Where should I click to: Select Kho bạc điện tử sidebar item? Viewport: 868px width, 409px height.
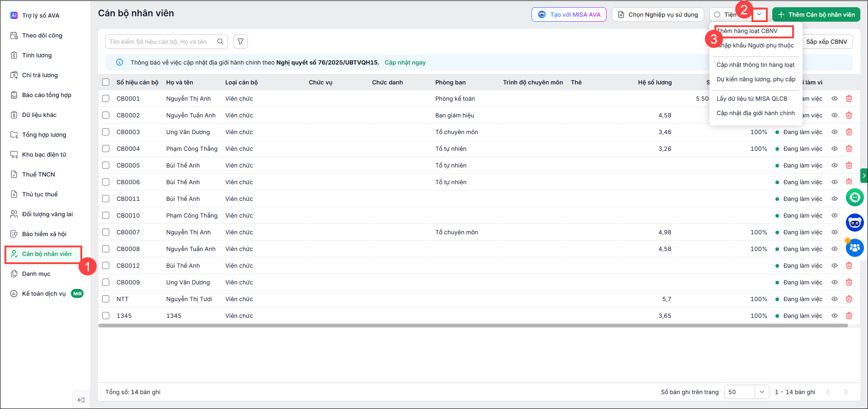tap(44, 154)
